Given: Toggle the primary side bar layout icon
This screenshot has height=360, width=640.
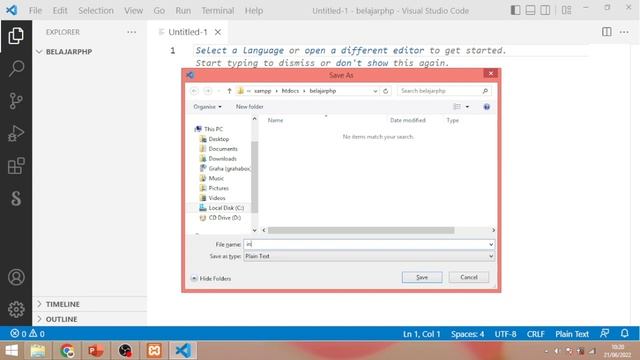Looking at the screenshot, I should pyautogui.click(x=516, y=10).
